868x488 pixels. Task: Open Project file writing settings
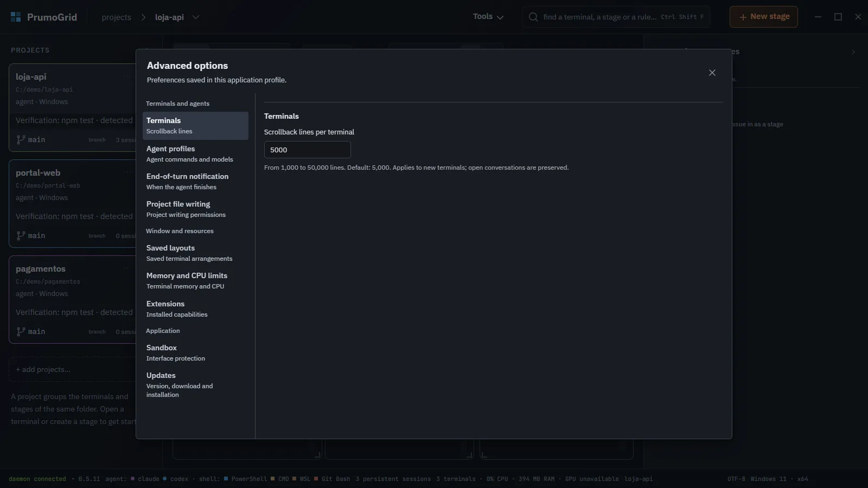coord(195,209)
